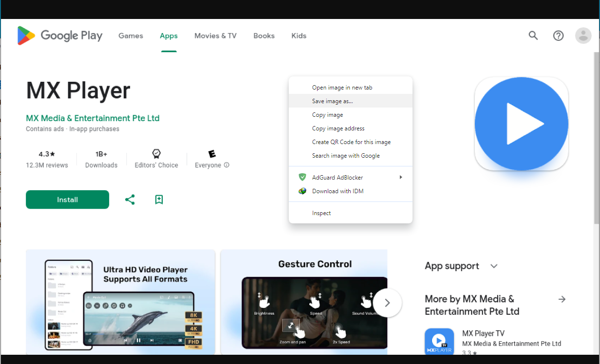Open the help question mark icon
This screenshot has width=600, height=364.
click(558, 36)
